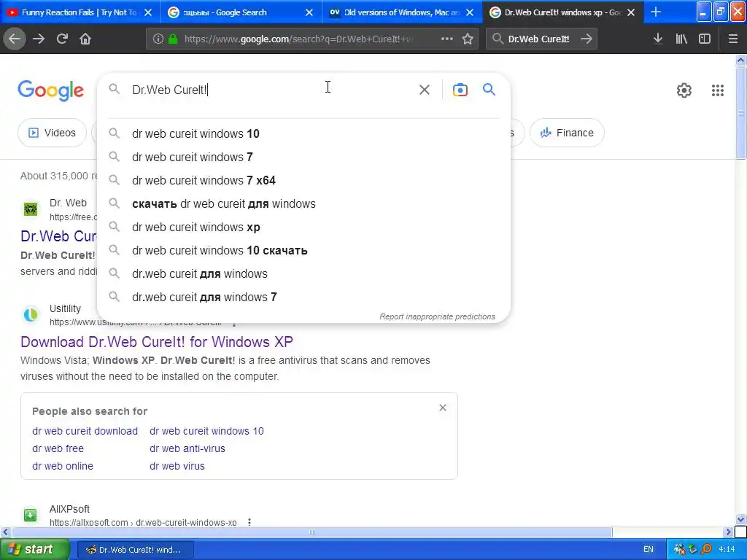Search by image with camera icon
This screenshot has width=747, height=560.
[460, 90]
